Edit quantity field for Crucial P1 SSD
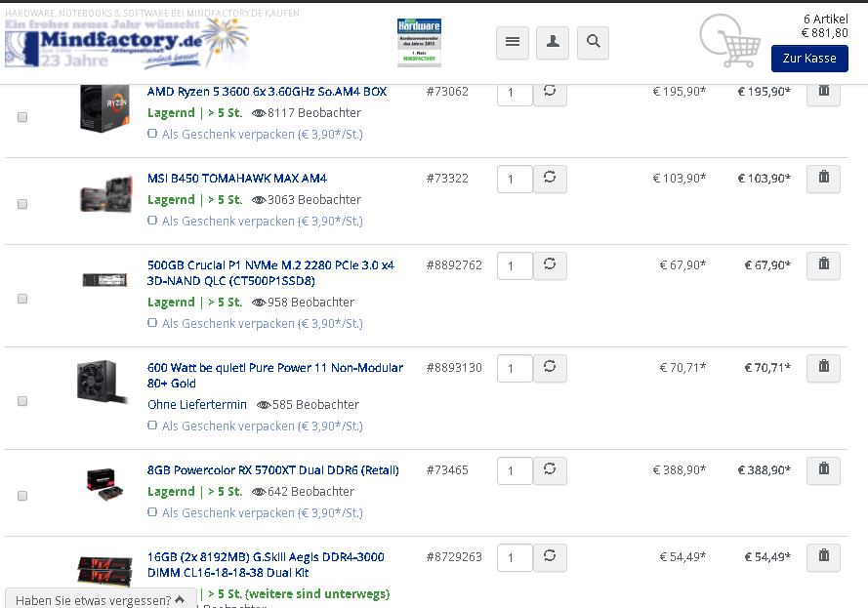The image size is (868, 608). click(515, 266)
